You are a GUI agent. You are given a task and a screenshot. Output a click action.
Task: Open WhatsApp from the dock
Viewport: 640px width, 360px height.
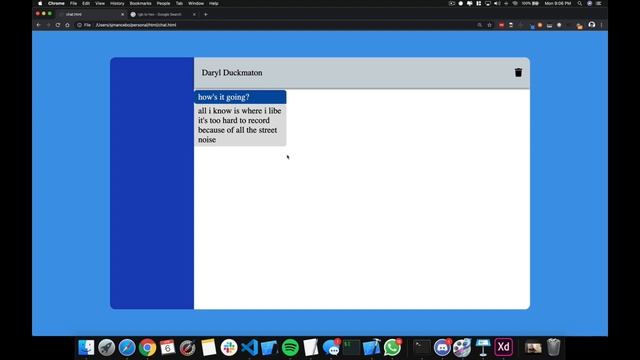tap(392, 348)
